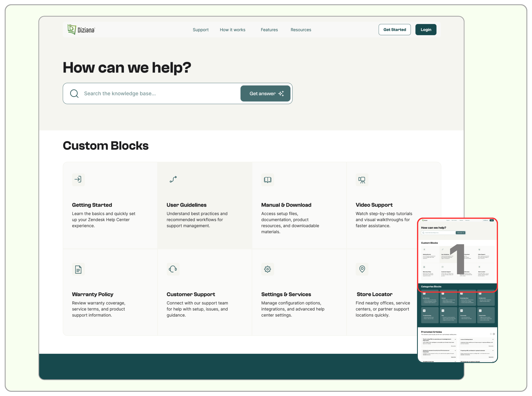This screenshot has width=532, height=396.
Task: Open How it works in navigation
Action: [232, 30]
